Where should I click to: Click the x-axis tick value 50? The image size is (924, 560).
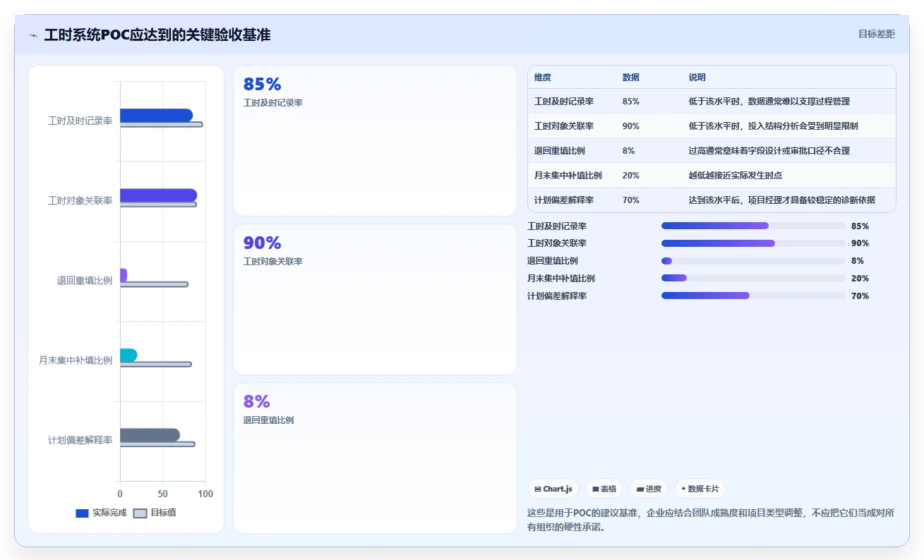[x=162, y=494]
